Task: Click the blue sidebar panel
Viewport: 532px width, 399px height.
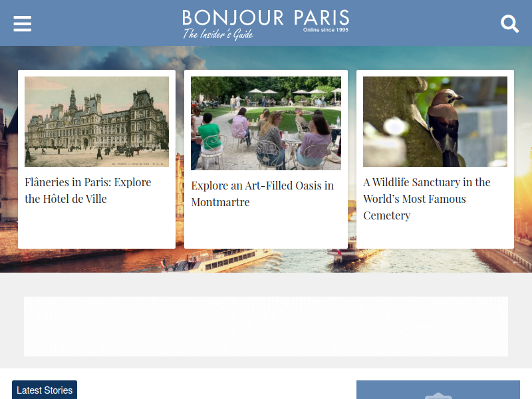Action: point(438,390)
